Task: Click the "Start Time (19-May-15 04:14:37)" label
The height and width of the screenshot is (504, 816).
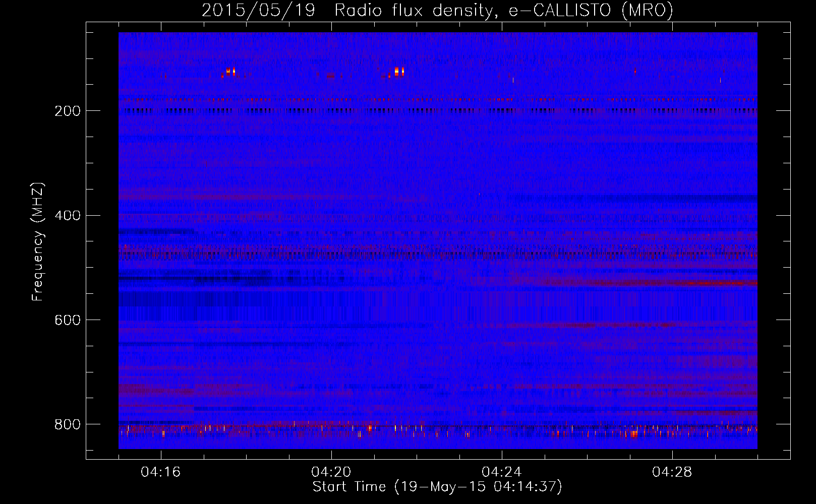Action: coord(437,487)
